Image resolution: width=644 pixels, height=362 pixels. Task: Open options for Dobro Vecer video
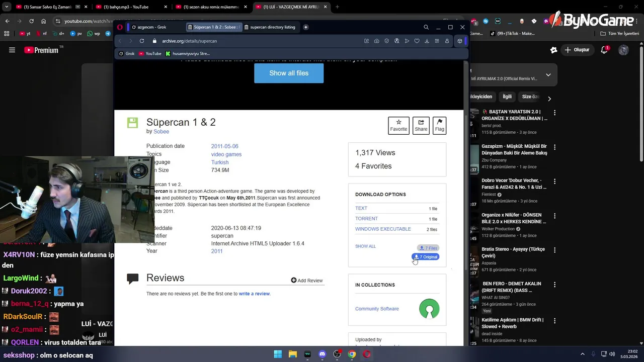(x=555, y=181)
